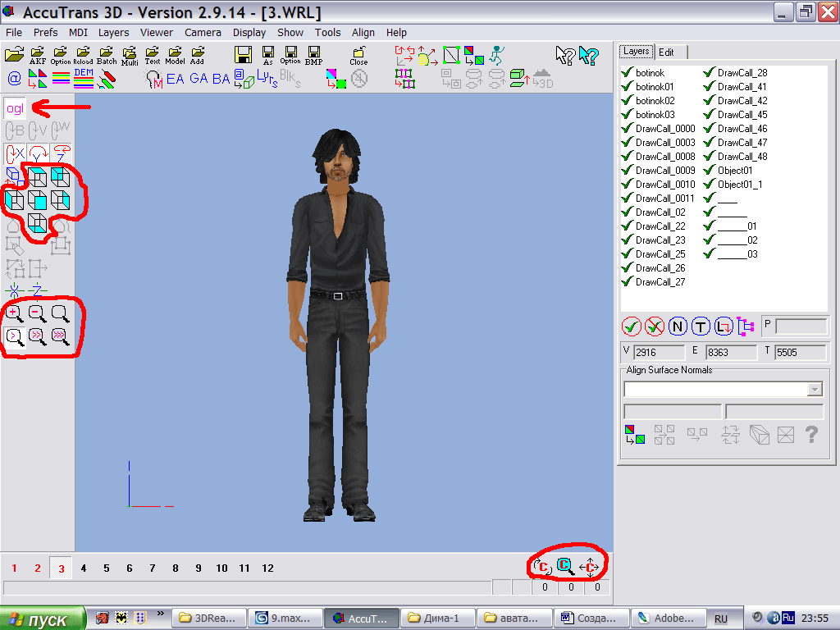Toggle the botinok01 layer checkmark

628,86
